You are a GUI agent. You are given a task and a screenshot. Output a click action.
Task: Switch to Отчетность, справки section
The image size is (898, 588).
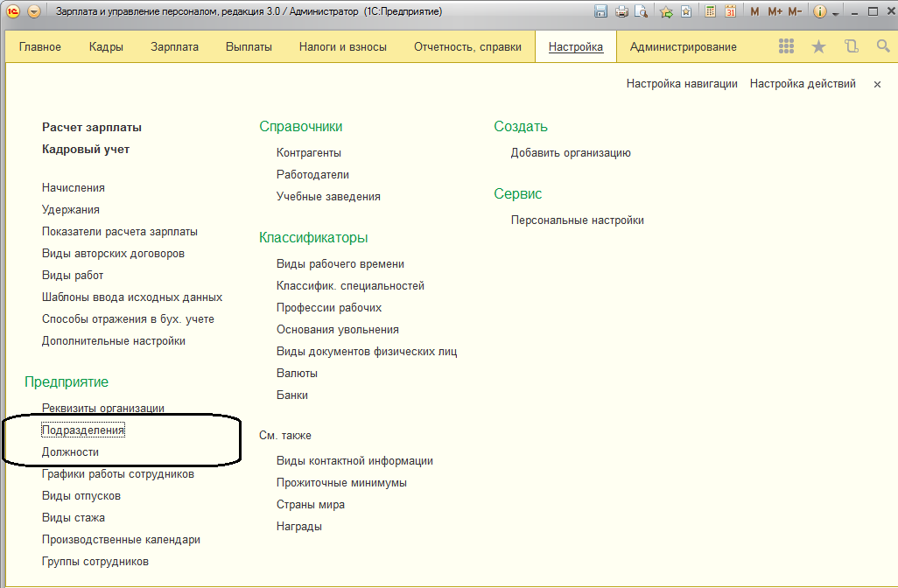pos(468,47)
